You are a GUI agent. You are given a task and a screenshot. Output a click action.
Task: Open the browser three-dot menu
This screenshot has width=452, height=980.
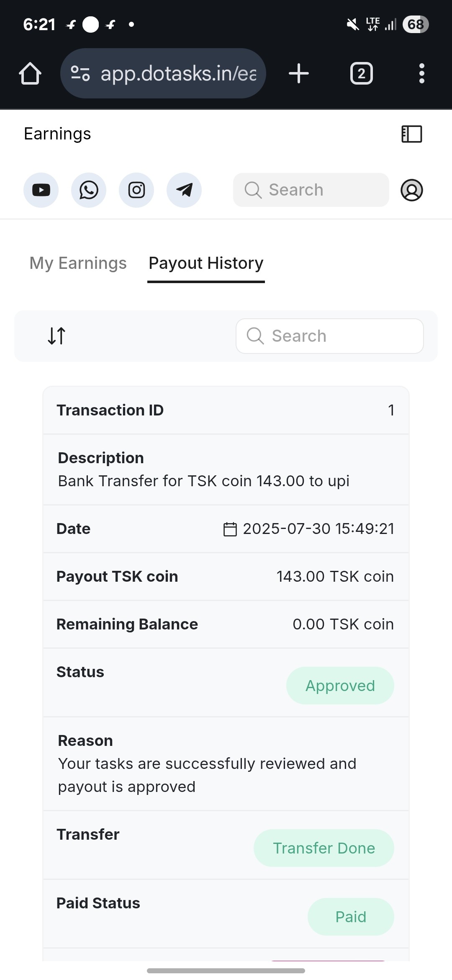pyautogui.click(x=421, y=74)
